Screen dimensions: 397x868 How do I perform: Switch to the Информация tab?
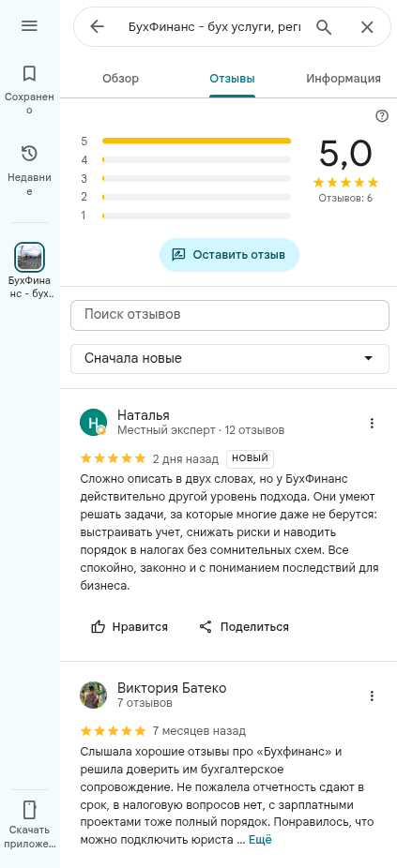click(344, 79)
